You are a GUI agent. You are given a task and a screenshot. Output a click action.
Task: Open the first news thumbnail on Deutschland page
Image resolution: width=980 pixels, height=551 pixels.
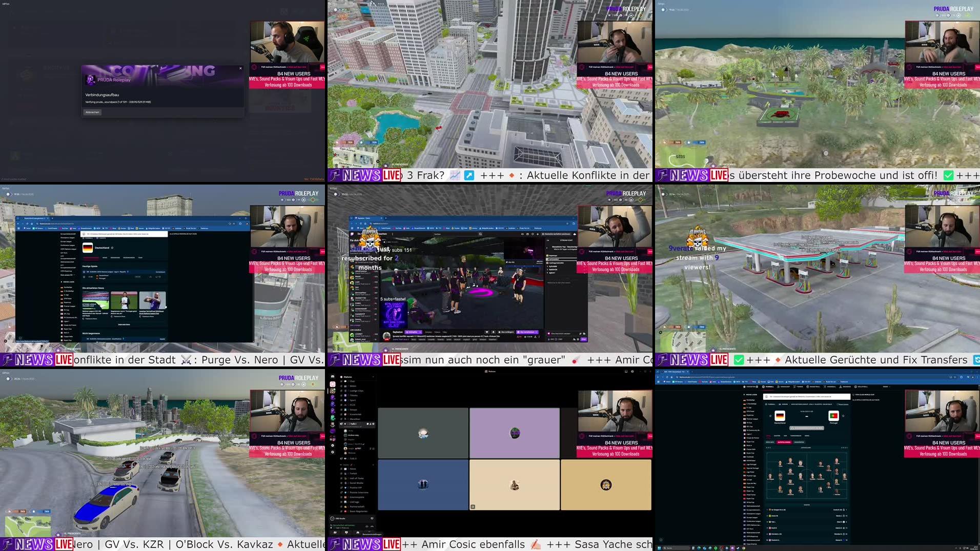tap(96, 300)
